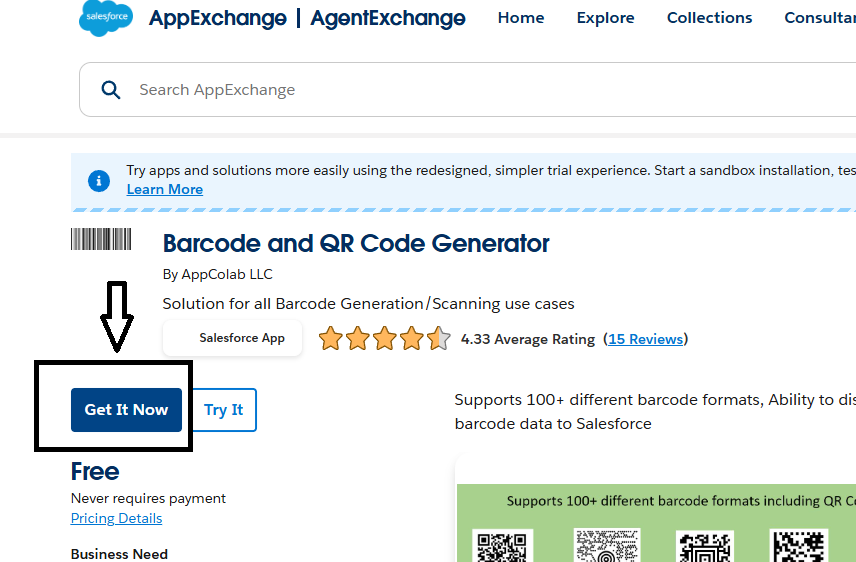Click the first QR code sample image
This screenshot has width=856, height=562.
(x=502, y=545)
